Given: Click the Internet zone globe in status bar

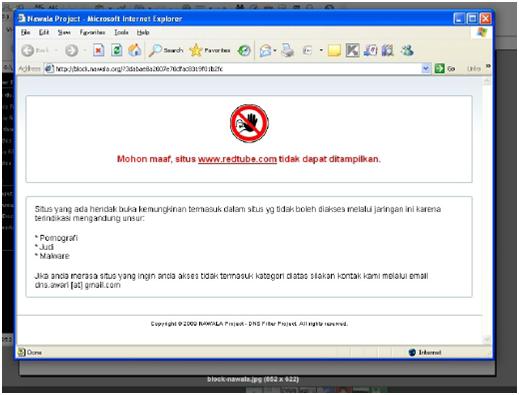Looking at the screenshot, I should (412, 352).
